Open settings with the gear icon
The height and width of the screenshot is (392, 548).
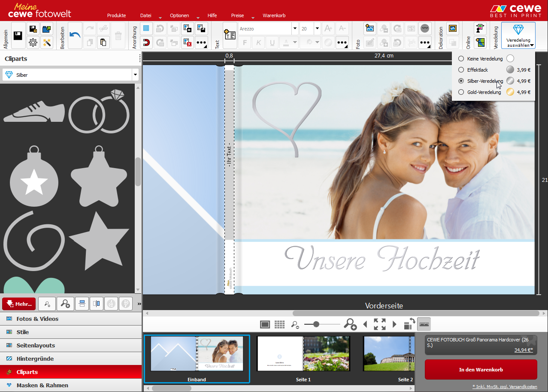(x=33, y=42)
